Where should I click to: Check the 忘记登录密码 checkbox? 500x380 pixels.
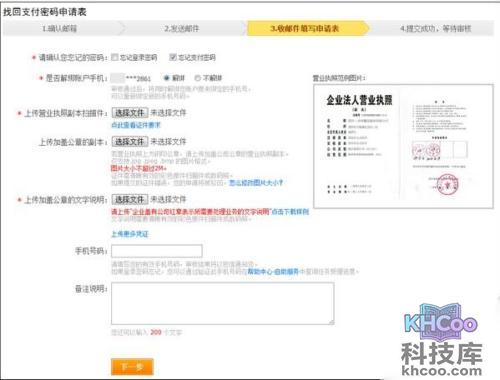114,57
